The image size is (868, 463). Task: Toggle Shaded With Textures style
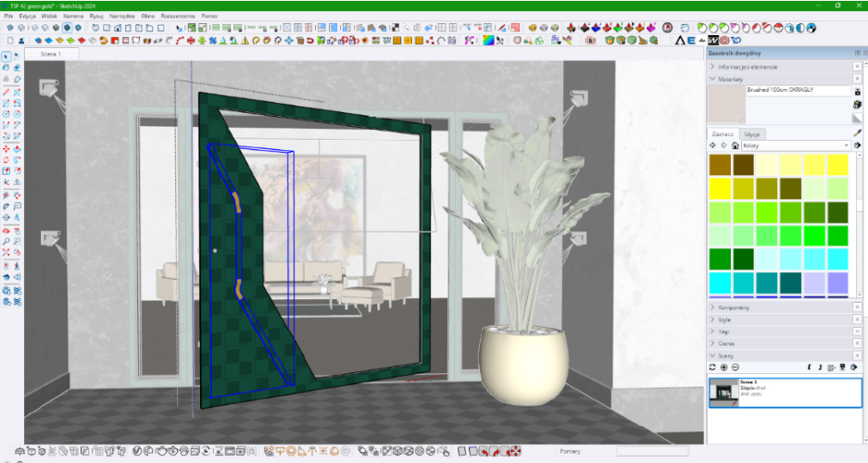coord(67,28)
